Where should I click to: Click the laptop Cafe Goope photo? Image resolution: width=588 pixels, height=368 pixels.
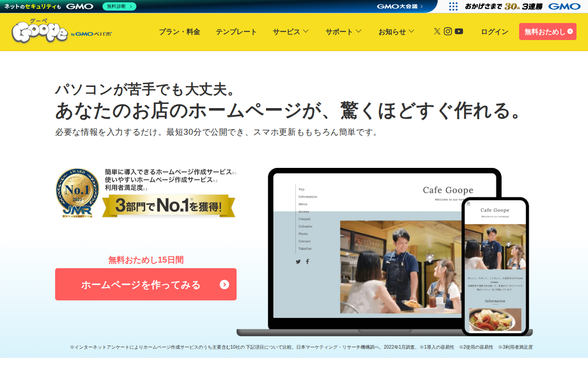[x=401, y=267]
